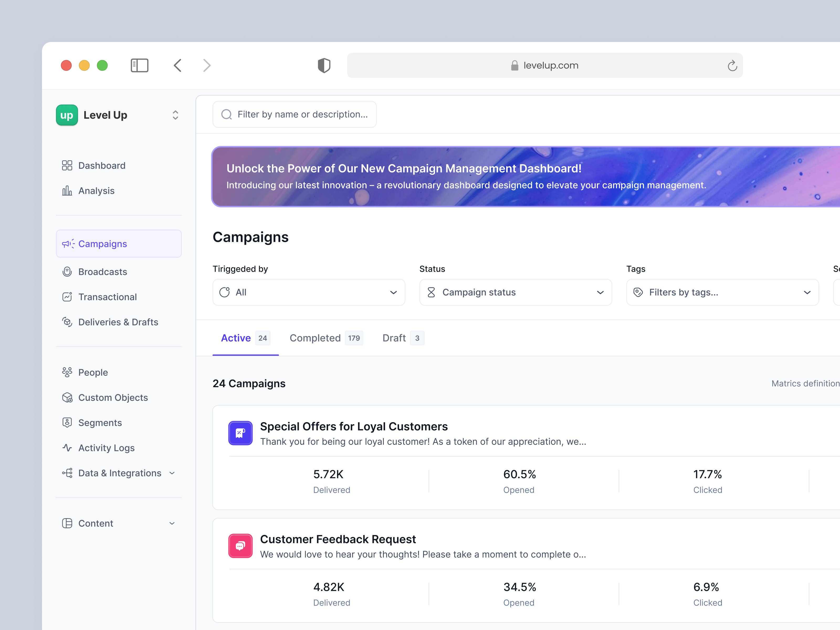Navigate to Campaigns in the sidebar
Screen dimensions: 840x630
tap(103, 243)
